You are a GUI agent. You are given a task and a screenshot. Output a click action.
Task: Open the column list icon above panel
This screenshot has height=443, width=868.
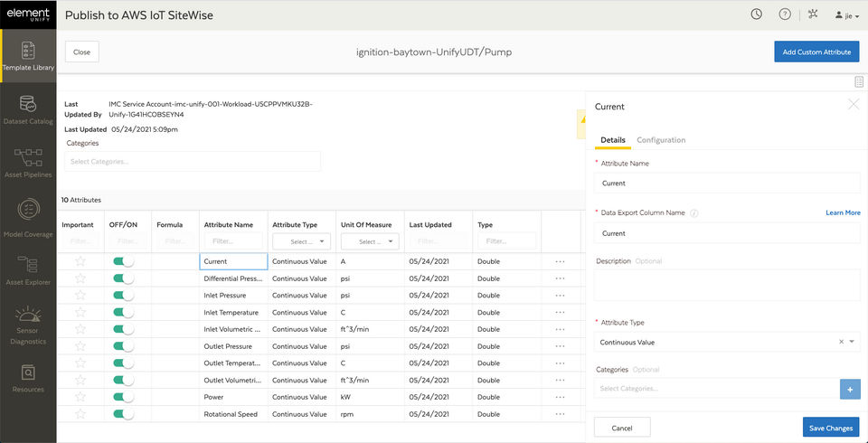(x=859, y=82)
